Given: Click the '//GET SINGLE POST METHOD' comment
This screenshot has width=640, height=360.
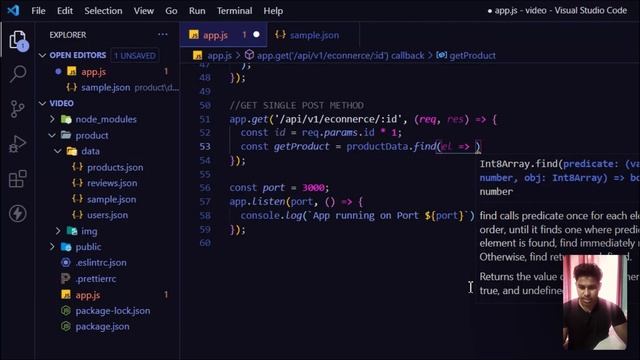Looking at the screenshot, I should coord(296,105).
